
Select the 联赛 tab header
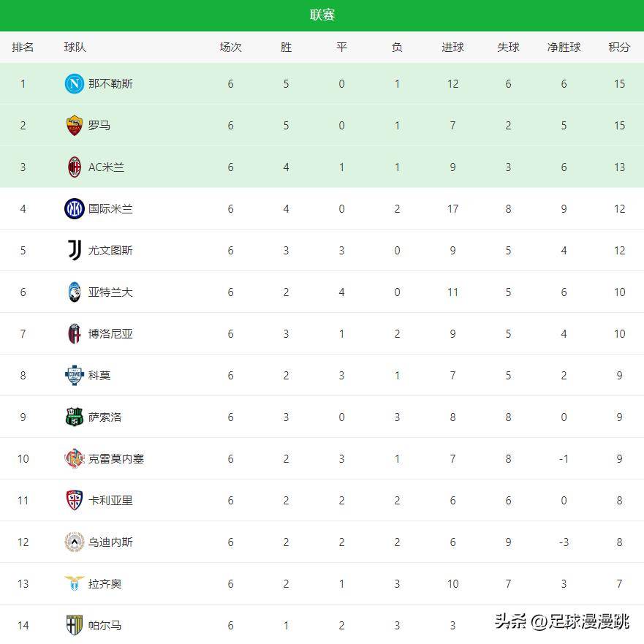coord(322,15)
